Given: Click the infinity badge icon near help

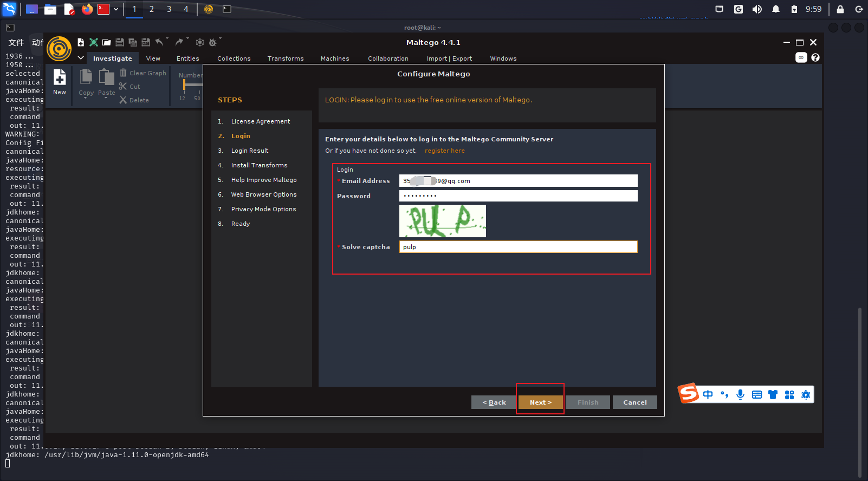Looking at the screenshot, I should click(801, 57).
